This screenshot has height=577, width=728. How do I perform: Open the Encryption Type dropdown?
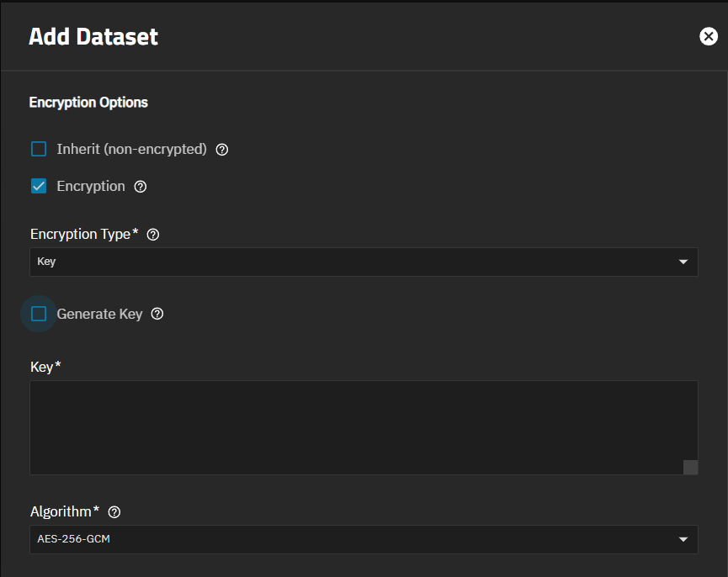(x=364, y=262)
